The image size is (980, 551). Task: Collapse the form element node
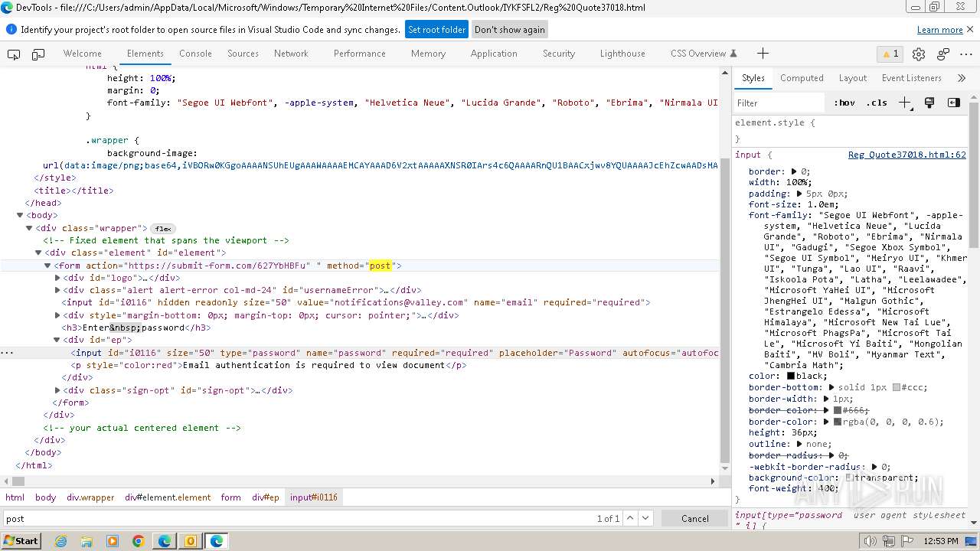(x=47, y=266)
